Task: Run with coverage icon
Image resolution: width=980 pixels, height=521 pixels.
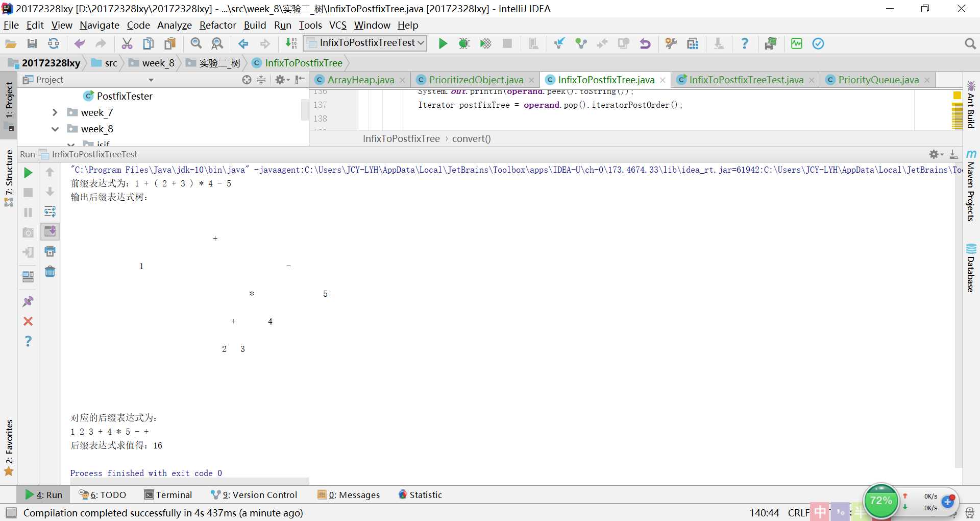Action: point(485,44)
